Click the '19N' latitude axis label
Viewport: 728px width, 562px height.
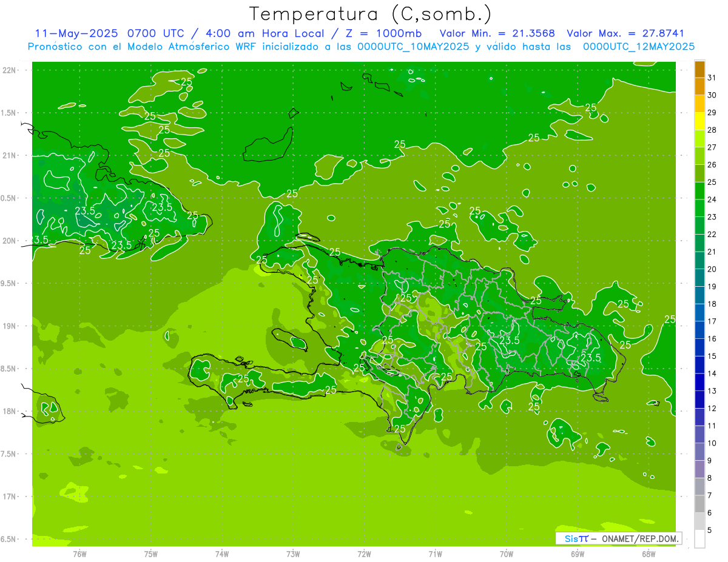pos(9,326)
